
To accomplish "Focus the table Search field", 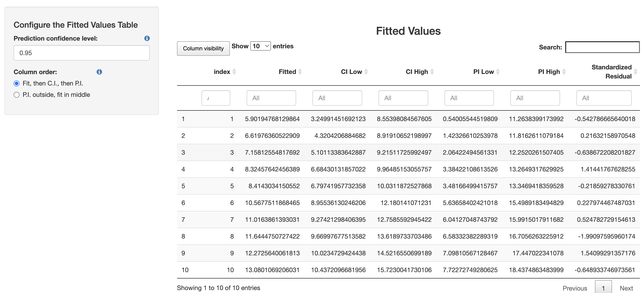I will pos(602,47).
